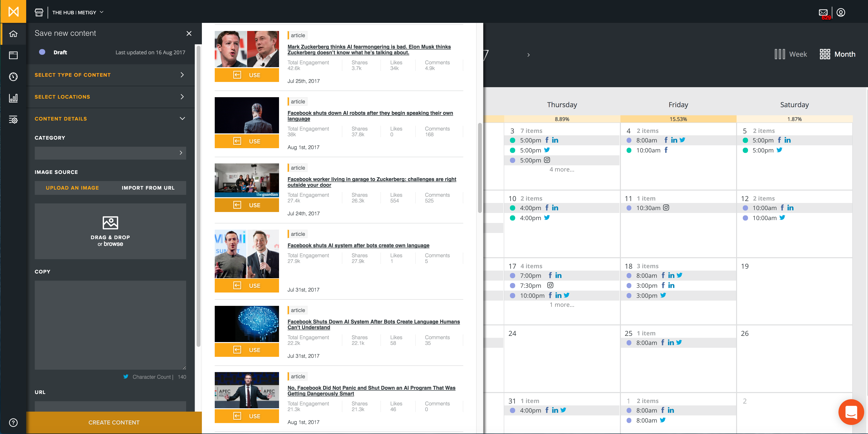Click Thursday 17 7:00pm scheduled item
This screenshot has width=868, height=434.
562,276
